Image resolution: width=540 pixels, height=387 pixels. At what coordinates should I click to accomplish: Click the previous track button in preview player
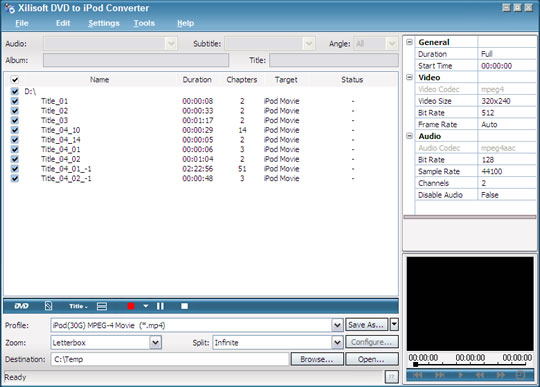(418, 375)
